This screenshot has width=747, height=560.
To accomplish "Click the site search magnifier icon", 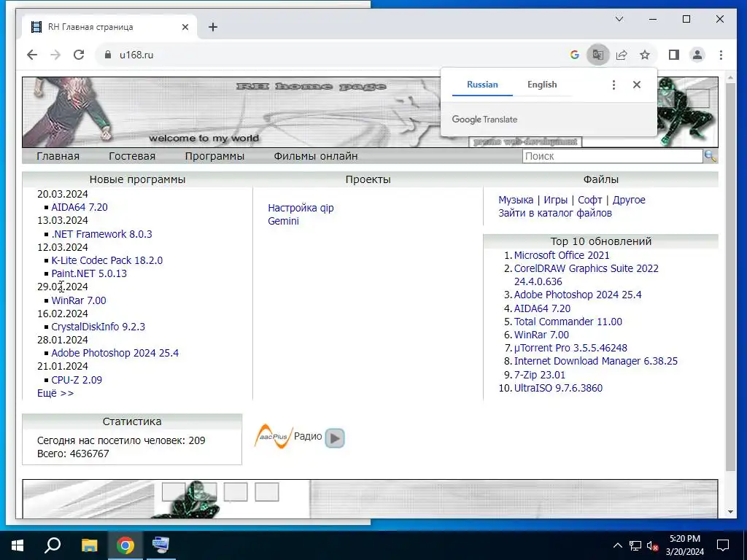I will [x=710, y=156].
